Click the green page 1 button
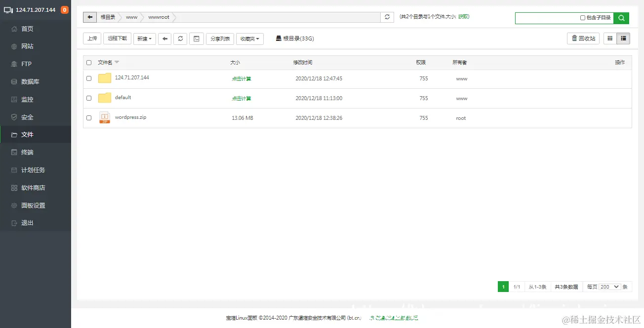The width and height of the screenshot is (644, 328). coord(503,287)
